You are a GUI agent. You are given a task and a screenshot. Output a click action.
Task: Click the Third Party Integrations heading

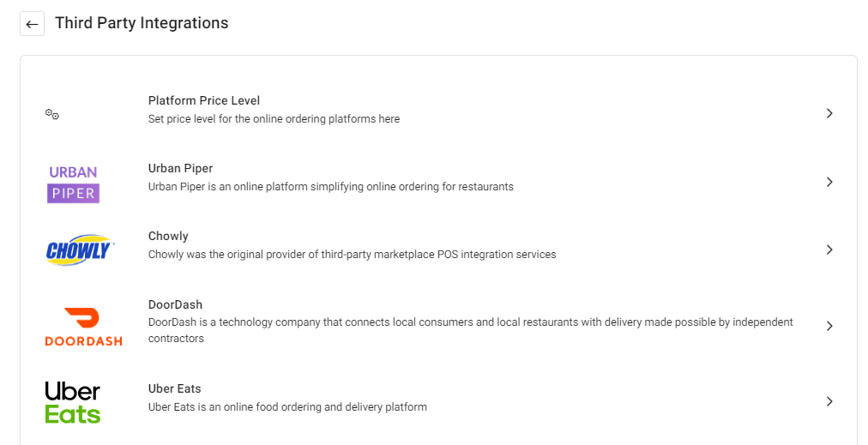142,22
